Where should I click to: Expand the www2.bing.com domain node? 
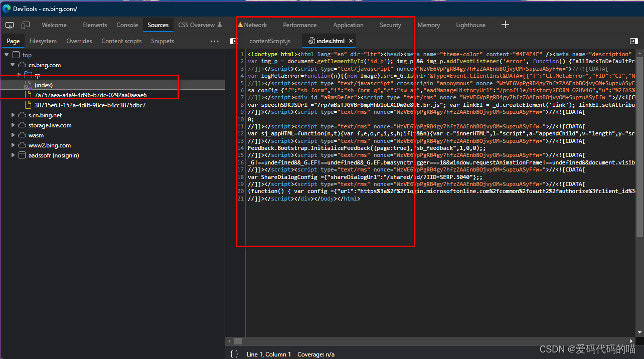point(13,145)
